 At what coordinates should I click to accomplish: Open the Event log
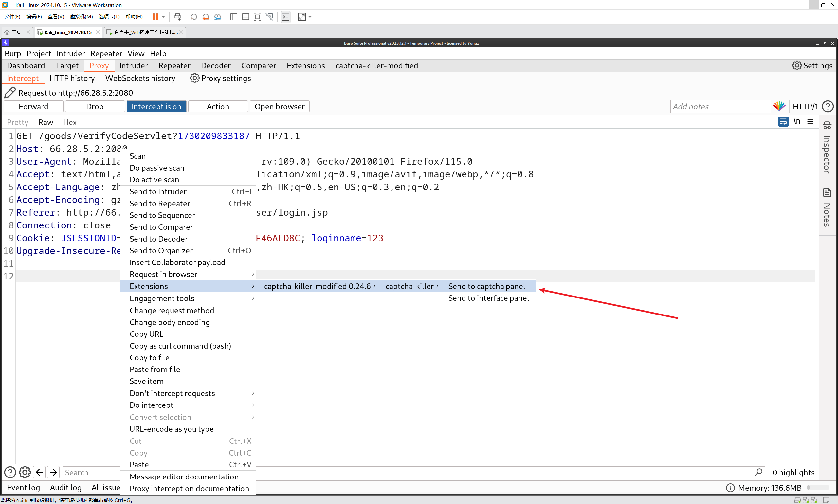coord(23,487)
